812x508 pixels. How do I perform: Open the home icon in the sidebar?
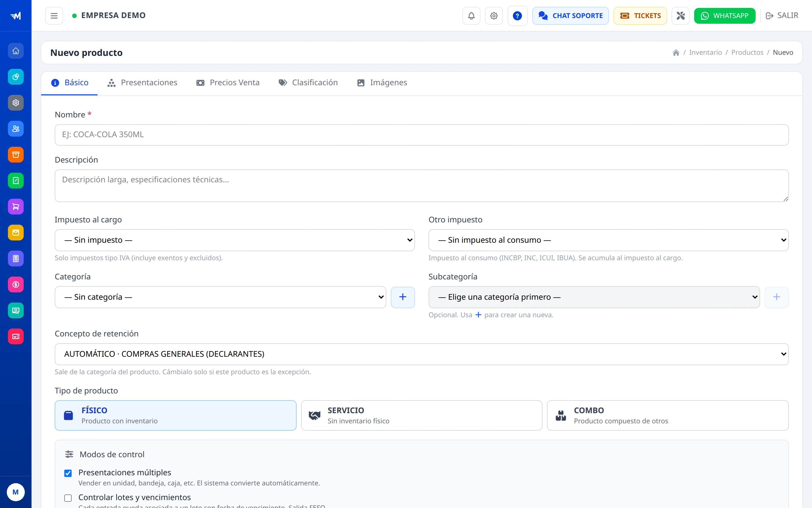tap(16, 51)
